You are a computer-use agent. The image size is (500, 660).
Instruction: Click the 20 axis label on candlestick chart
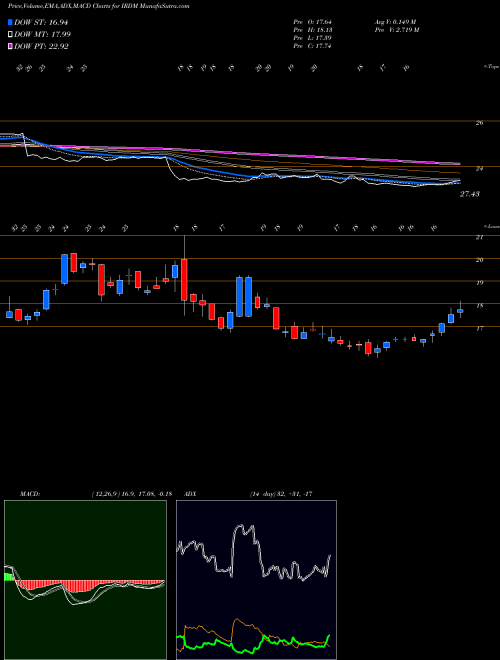(479, 261)
